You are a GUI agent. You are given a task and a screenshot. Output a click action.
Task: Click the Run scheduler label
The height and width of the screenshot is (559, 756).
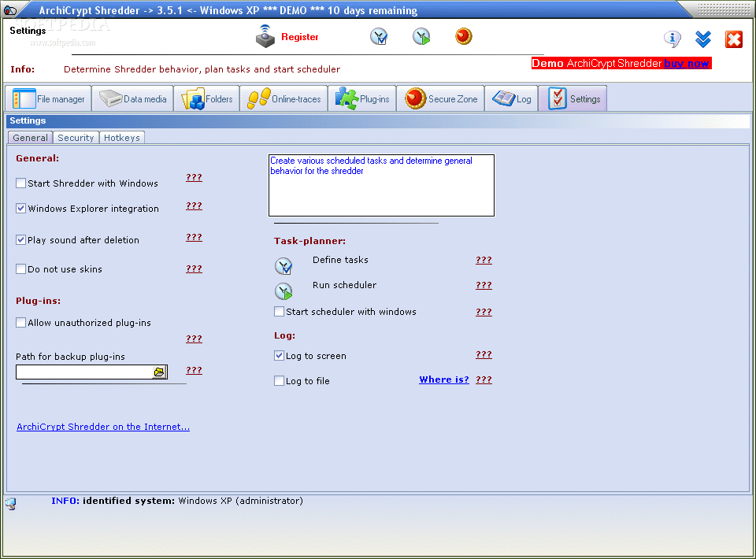[344, 285]
